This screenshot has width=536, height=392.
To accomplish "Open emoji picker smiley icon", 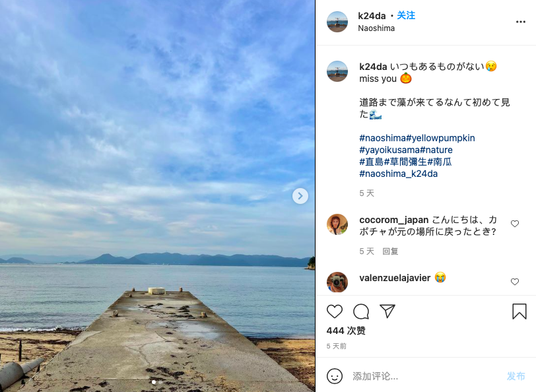I will click(334, 376).
